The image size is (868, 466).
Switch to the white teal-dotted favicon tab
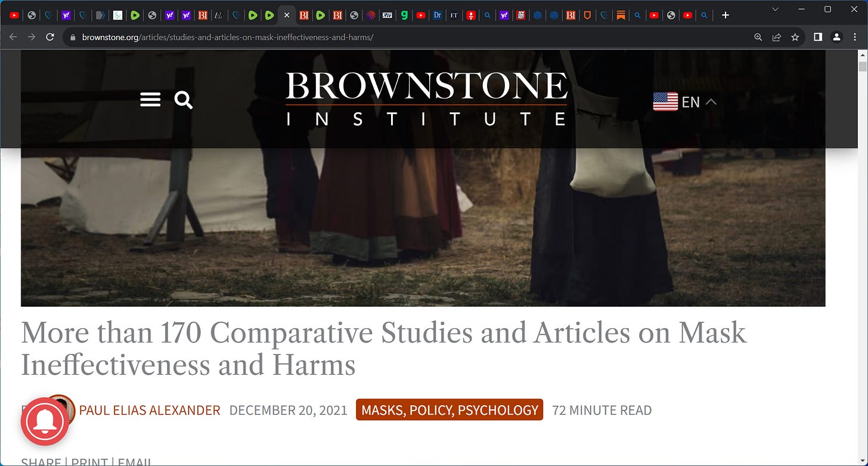118,15
